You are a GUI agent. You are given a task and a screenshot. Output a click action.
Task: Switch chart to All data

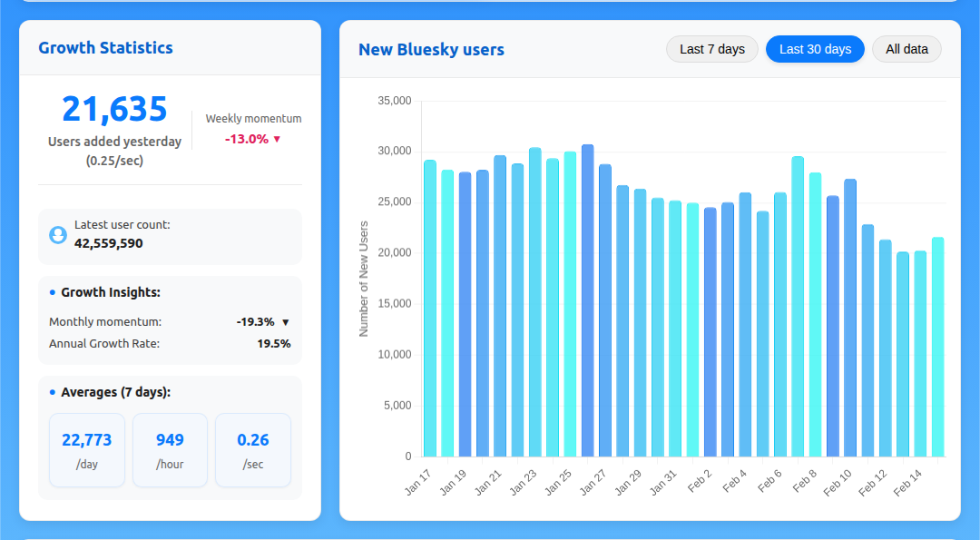click(x=906, y=49)
